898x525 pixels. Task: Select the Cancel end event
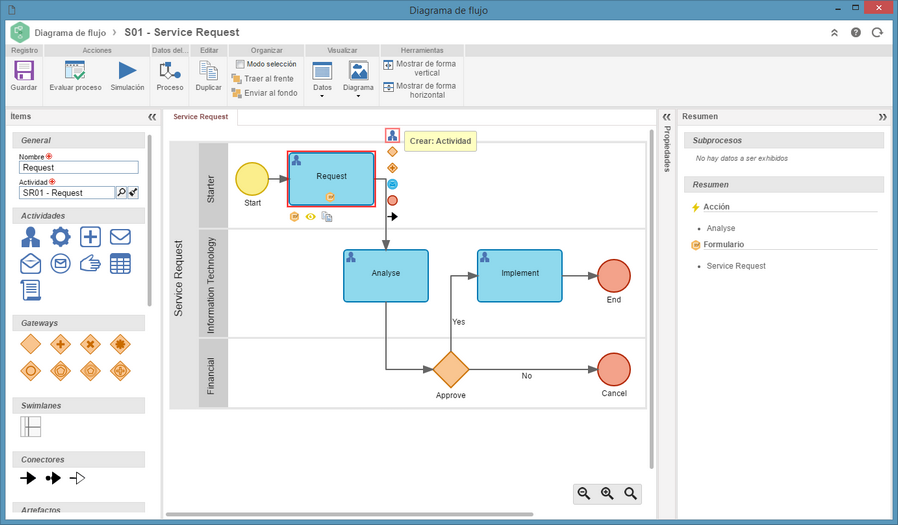pyautogui.click(x=614, y=369)
